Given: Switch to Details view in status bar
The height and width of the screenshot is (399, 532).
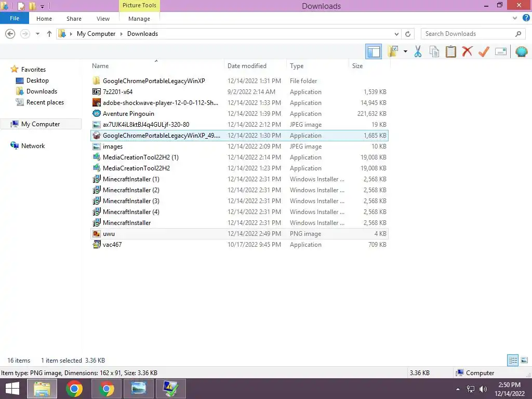Looking at the screenshot, I should click(x=513, y=360).
